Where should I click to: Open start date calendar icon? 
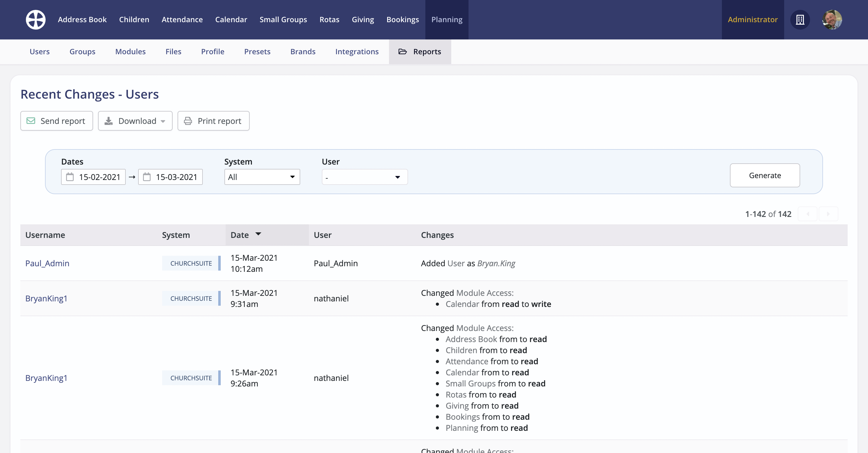70,177
